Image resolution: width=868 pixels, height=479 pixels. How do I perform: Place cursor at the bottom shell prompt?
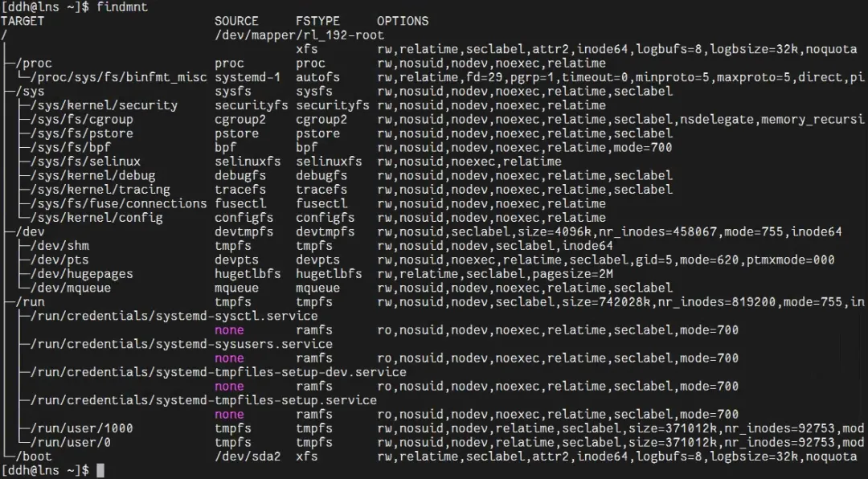tap(100, 470)
